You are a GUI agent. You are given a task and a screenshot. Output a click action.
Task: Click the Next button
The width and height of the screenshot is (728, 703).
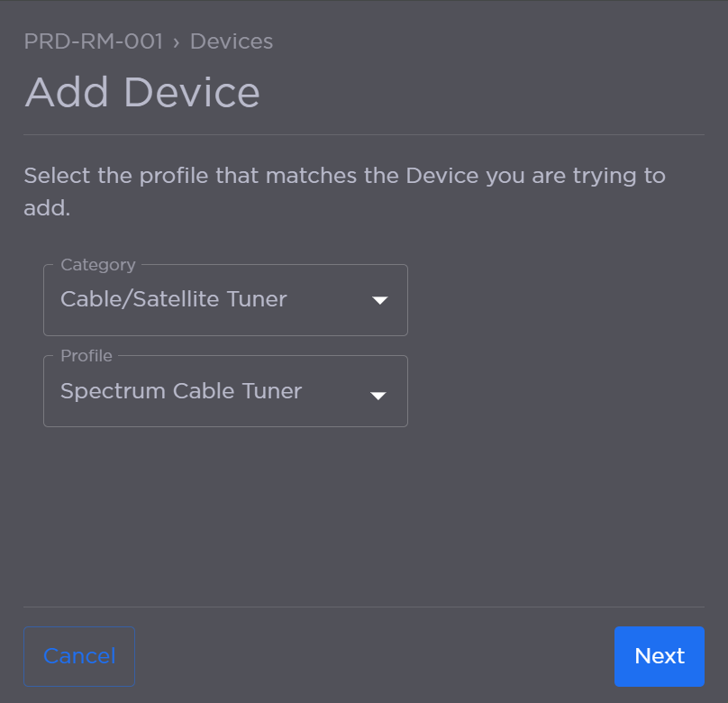tap(659, 656)
